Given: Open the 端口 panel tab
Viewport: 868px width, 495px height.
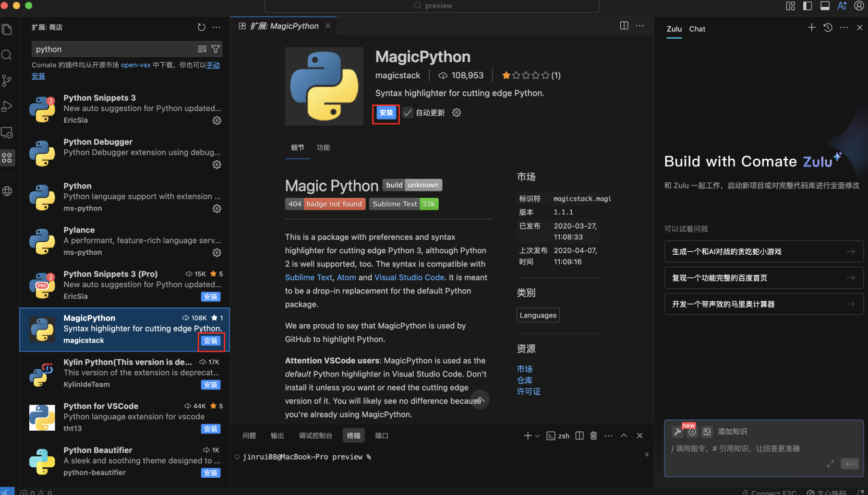Looking at the screenshot, I should click(382, 435).
